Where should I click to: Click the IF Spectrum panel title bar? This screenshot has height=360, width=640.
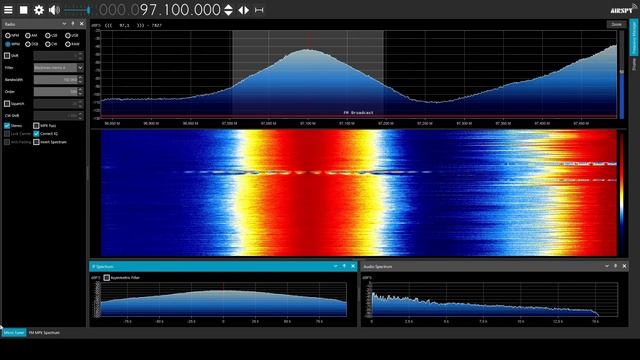click(223, 266)
